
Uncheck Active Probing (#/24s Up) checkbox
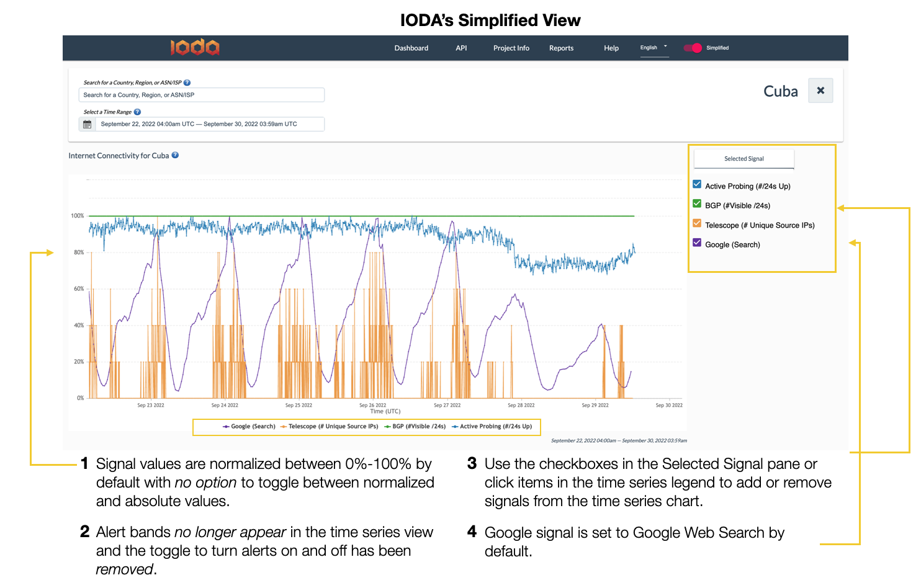tap(697, 184)
